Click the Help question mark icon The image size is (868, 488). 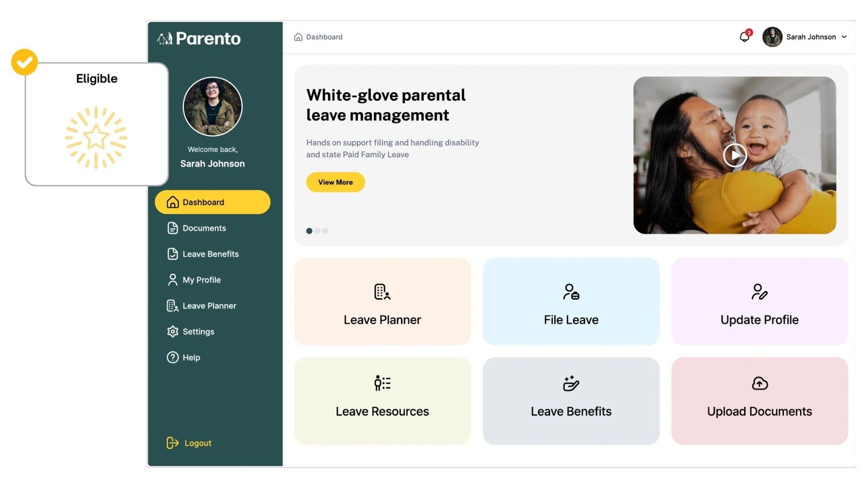coord(173,357)
